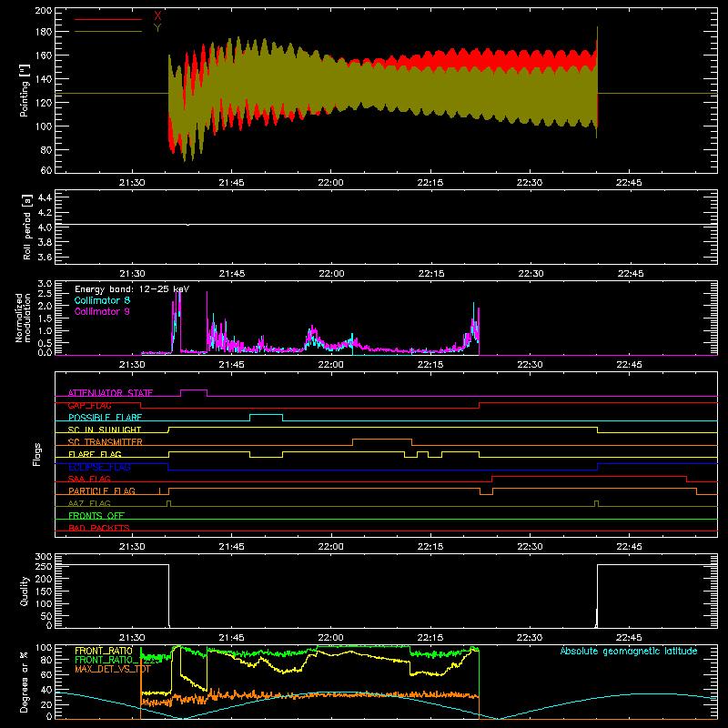Viewport: 728px width, 728px height.
Task: Click the SC_TRANSMITTER flag label
Action: click(x=106, y=442)
